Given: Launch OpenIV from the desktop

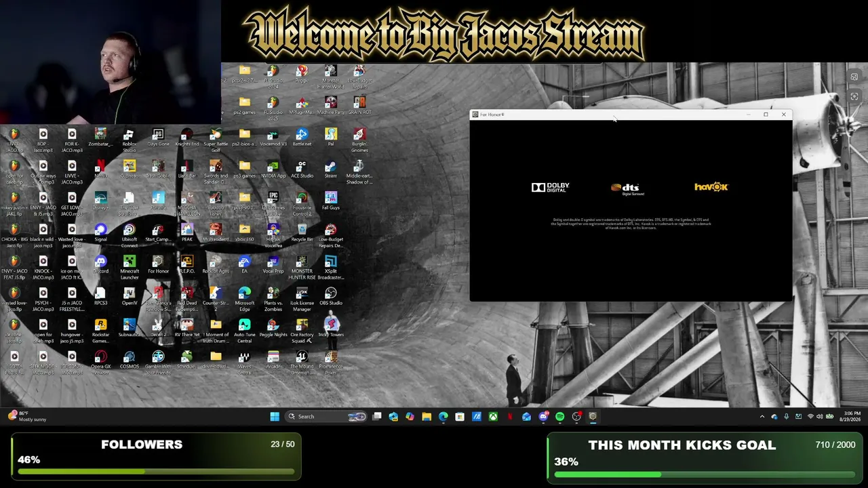Looking at the screenshot, I should (x=129, y=296).
